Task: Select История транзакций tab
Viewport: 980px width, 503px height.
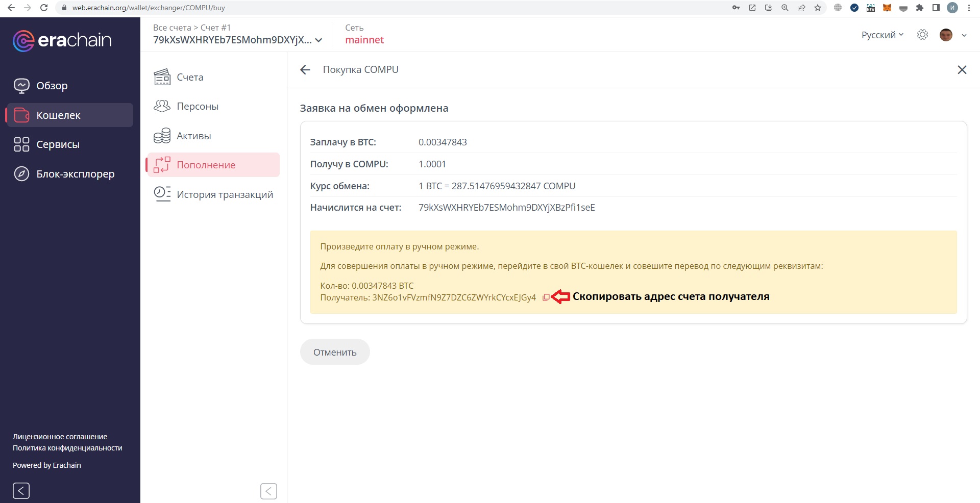Action: (225, 194)
